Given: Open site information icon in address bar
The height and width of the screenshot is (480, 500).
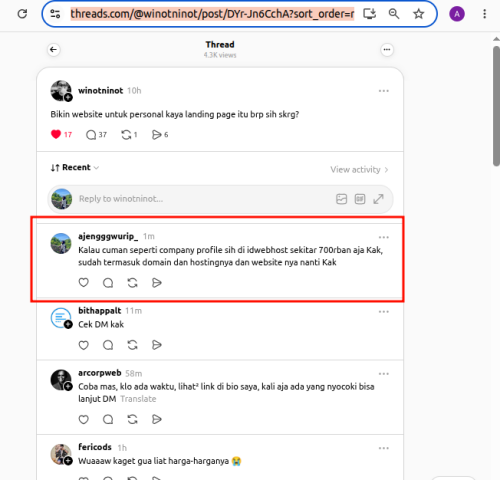Looking at the screenshot, I should click(x=55, y=14).
